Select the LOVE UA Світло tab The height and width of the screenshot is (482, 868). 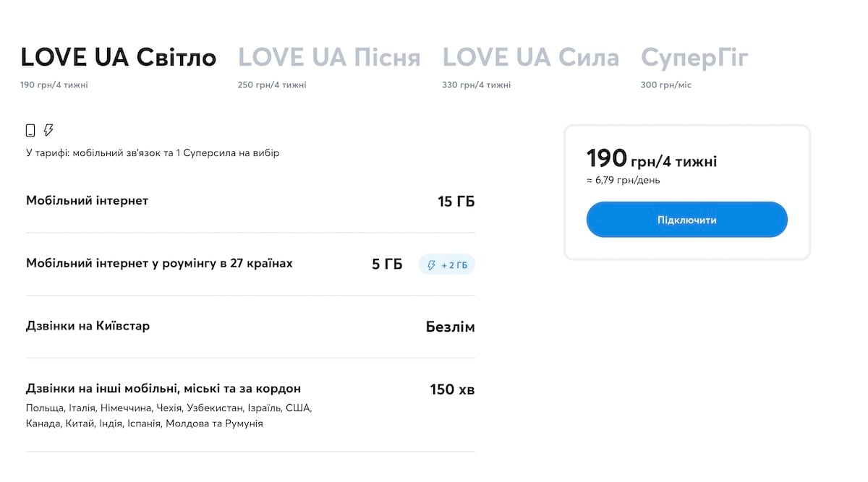coord(119,57)
